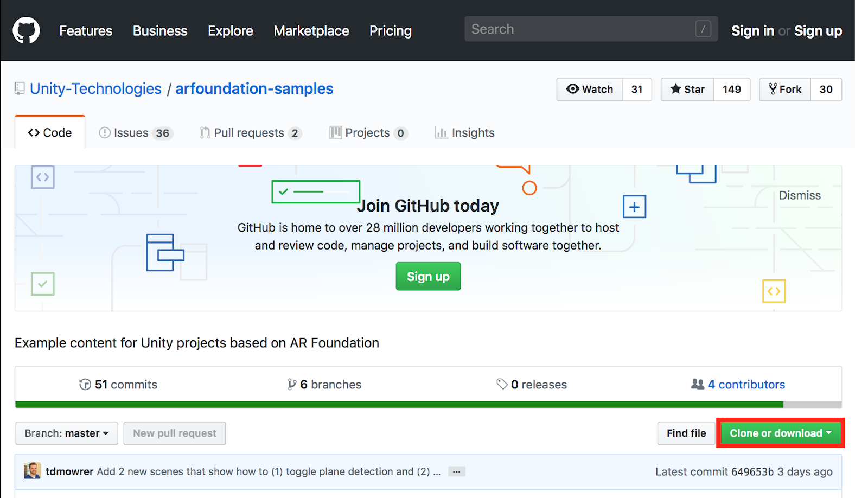Star the repository
The image size is (868, 498).
point(687,90)
